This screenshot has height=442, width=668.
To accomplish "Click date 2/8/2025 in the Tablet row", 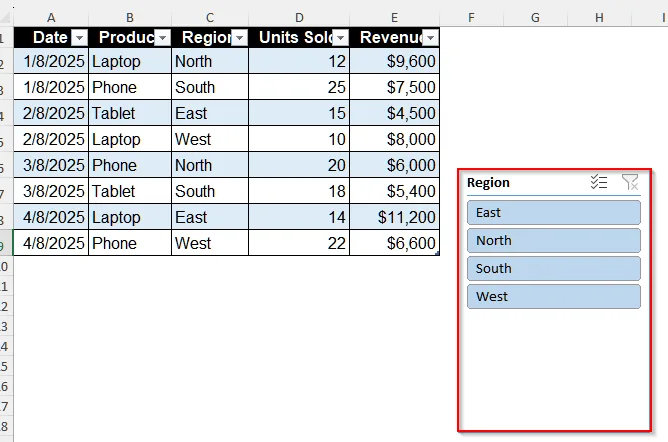I will coord(51,113).
